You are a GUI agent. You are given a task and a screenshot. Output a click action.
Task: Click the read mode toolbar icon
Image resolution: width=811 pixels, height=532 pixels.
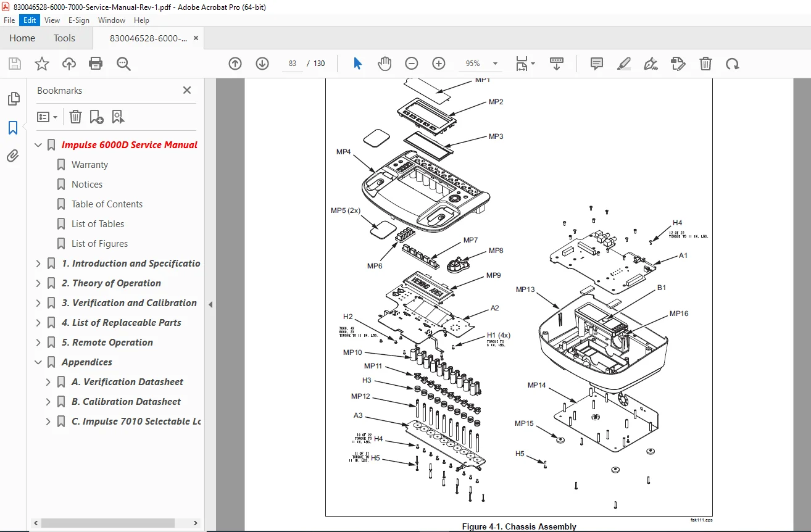[557, 64]
